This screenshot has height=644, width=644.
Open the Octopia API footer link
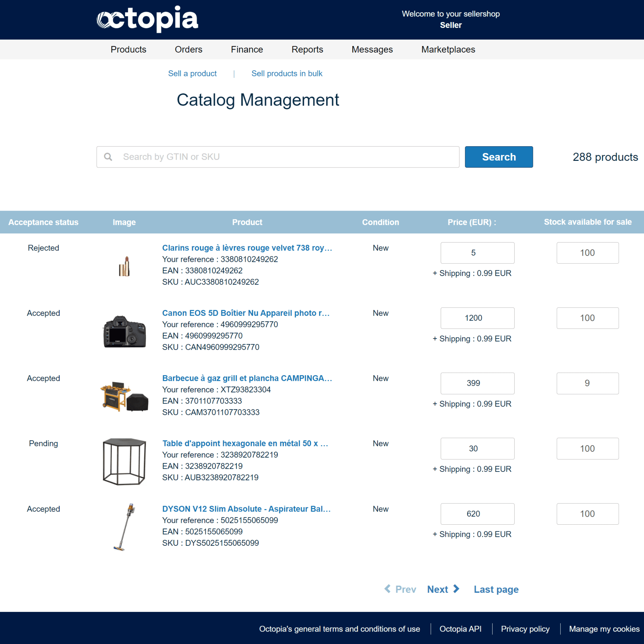460,629
